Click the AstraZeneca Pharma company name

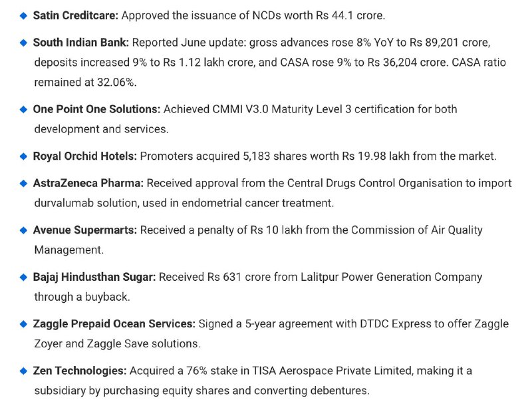pos(88,184)
